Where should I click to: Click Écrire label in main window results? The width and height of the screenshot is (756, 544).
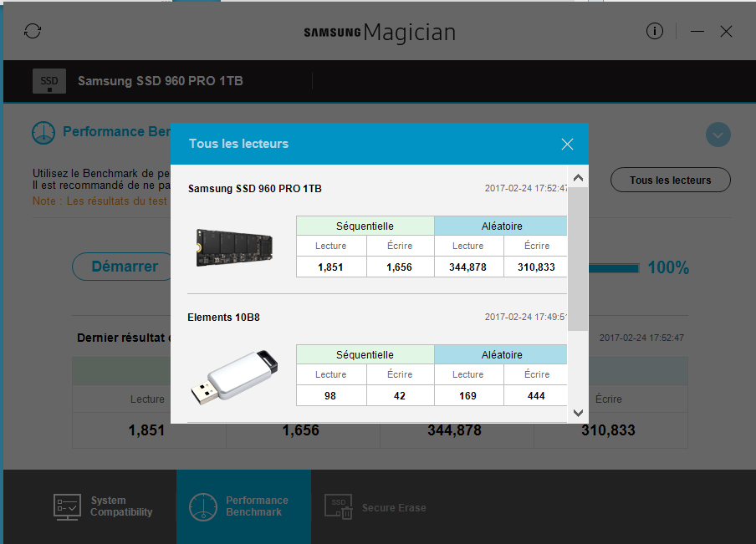click(x=609, y=399)
